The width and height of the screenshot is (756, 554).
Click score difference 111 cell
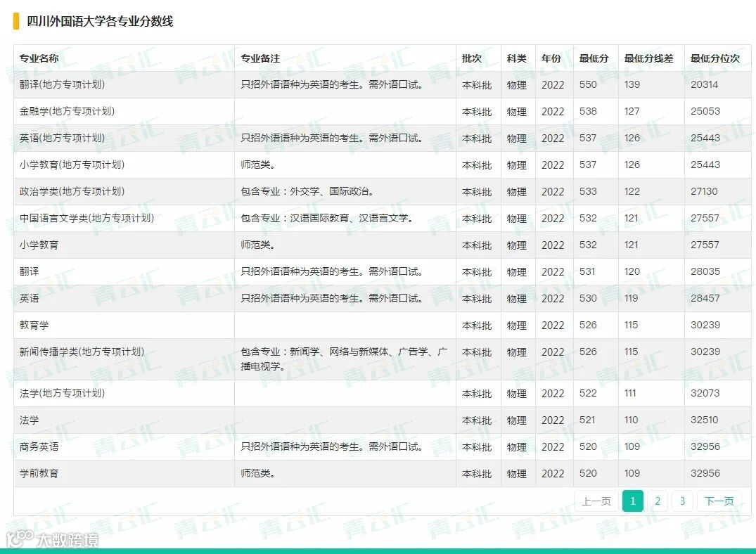630,394
